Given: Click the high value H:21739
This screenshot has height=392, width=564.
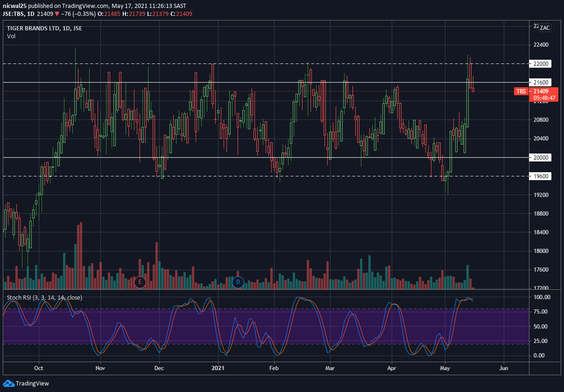Looking at the screenshot, I should 133,14.
